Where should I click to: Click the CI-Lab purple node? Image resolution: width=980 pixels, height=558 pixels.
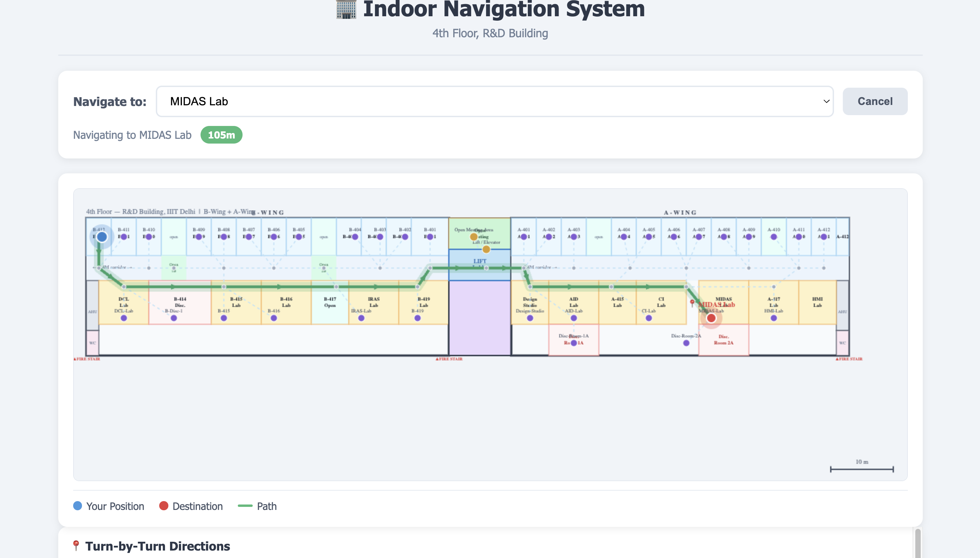pos(649,318)
